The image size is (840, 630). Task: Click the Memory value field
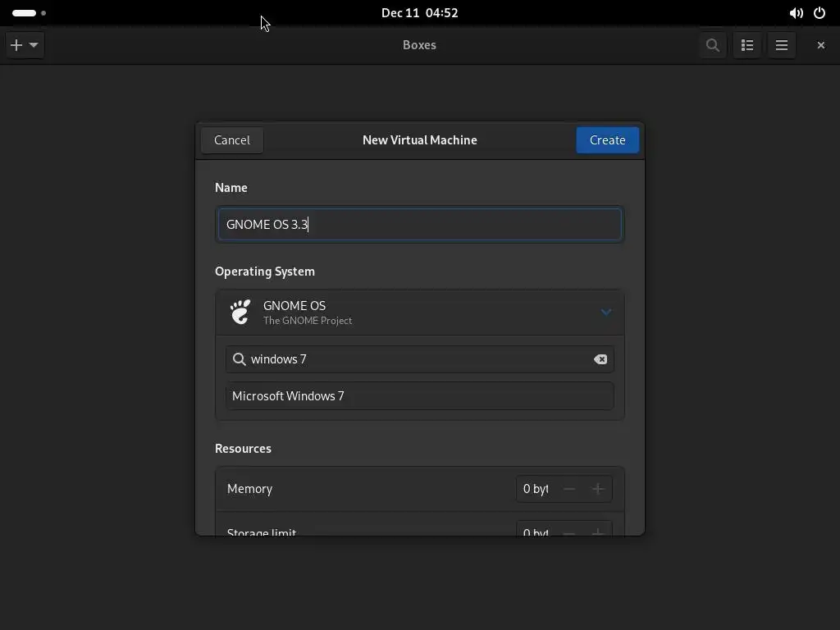point(536,489)
